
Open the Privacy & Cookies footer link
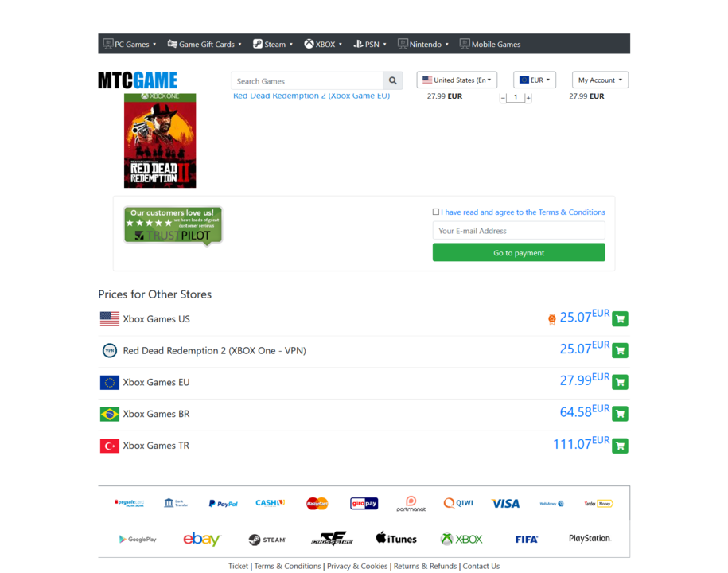pyautogui.click(x=357, y=566)
